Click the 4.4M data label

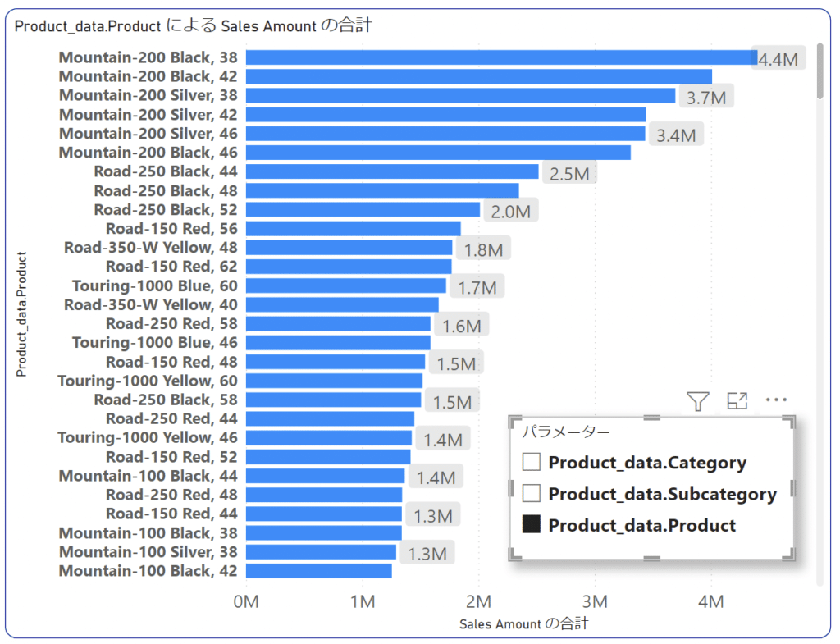(x=780, y=57)
